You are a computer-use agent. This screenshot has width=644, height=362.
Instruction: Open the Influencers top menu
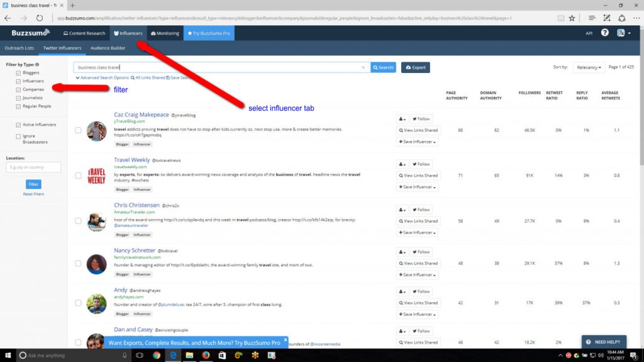(x=128, y=33)
